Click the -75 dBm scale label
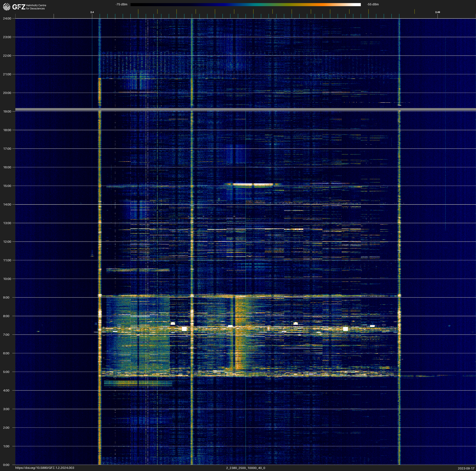This screenshot has width=476, height=471. (121, 4)
